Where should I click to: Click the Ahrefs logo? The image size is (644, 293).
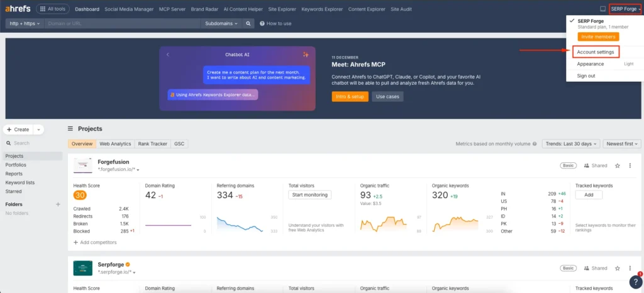coord(17,9)
